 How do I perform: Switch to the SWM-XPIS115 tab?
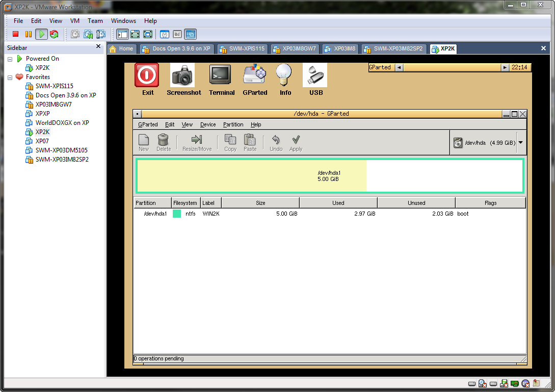point(242,49)
